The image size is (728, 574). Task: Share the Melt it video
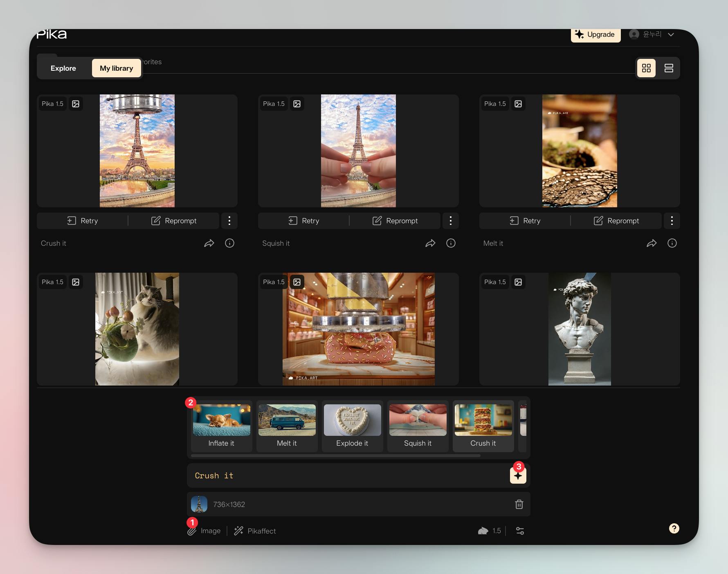coord(652,243)
